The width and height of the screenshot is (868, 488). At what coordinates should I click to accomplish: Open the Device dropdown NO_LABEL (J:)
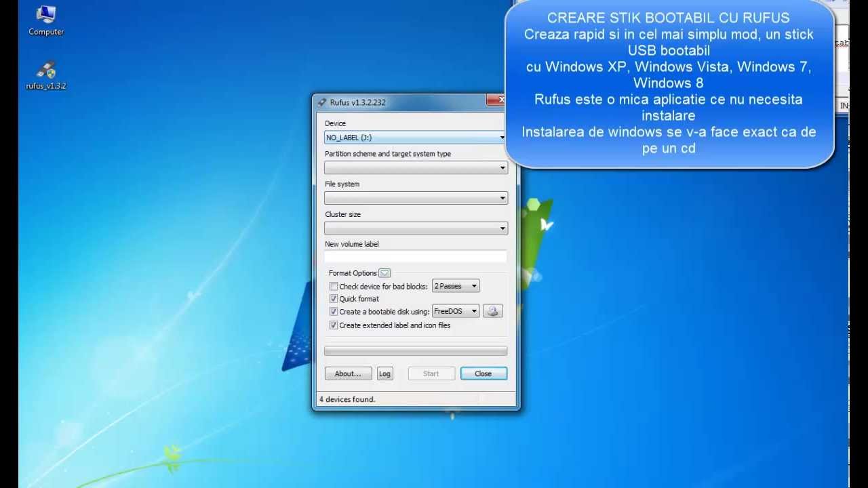point(416,138)
